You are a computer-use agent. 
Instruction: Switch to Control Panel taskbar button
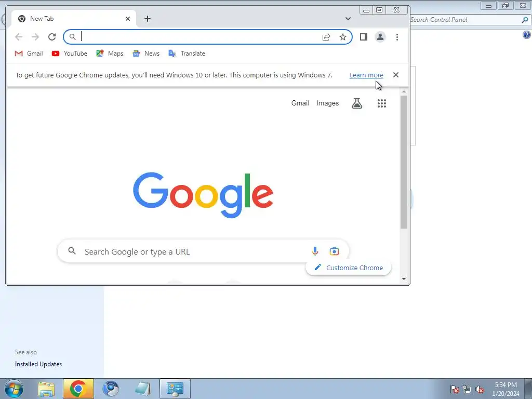point(175,389)
